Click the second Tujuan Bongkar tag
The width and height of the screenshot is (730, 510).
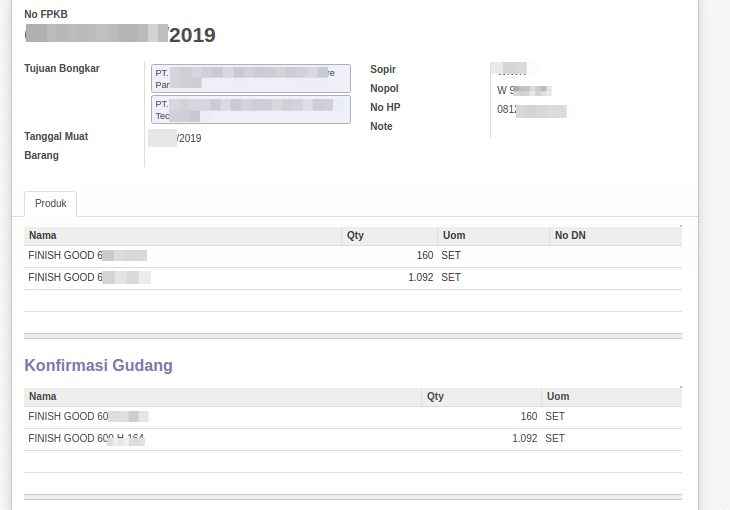[x=250, y=110]
